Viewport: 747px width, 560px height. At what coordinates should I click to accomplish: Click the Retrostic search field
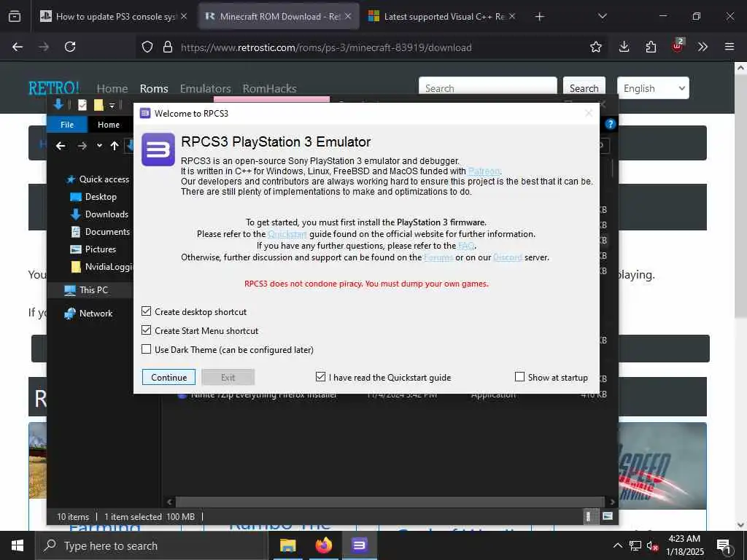(x=487, y=88)
